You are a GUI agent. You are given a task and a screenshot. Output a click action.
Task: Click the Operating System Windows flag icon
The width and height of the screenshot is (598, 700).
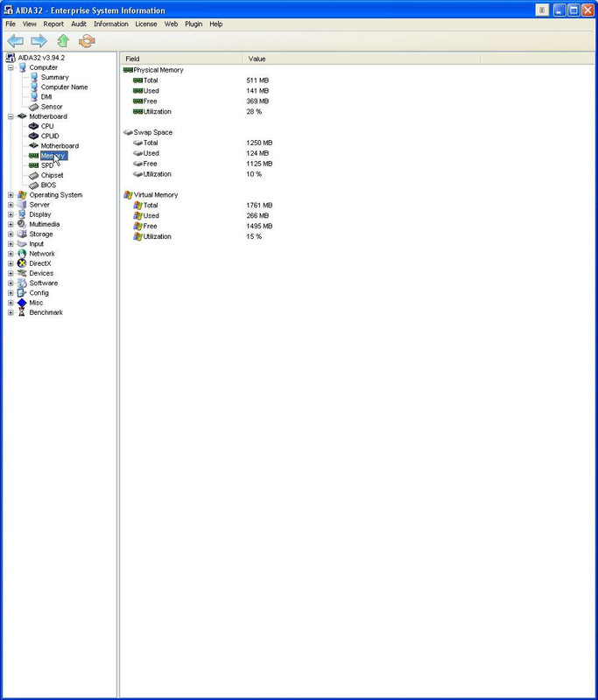tap(22, 195)
